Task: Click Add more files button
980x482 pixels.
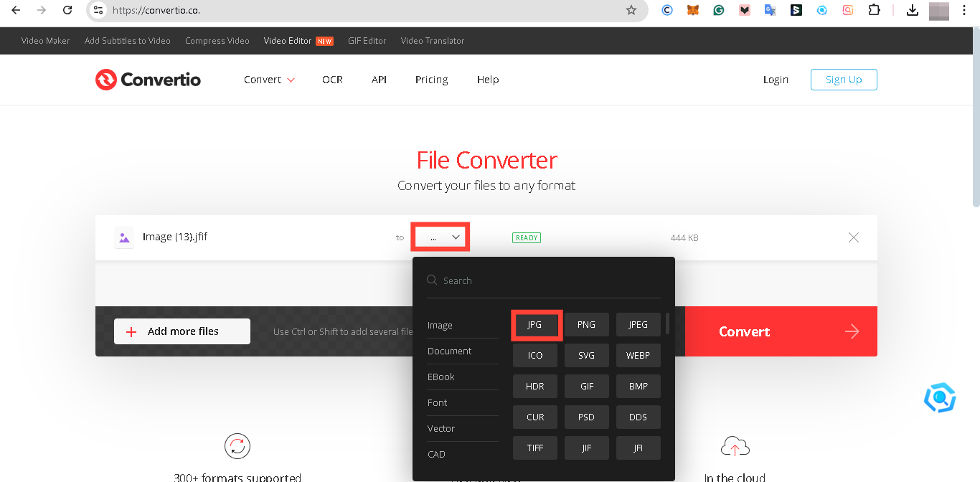Action: click(182, 331)
